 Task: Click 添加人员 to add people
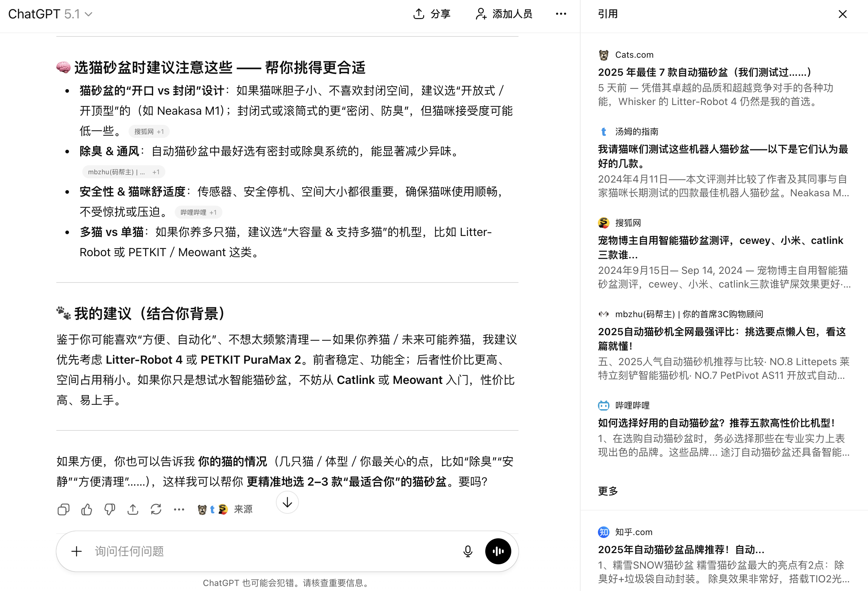(503, 14)
